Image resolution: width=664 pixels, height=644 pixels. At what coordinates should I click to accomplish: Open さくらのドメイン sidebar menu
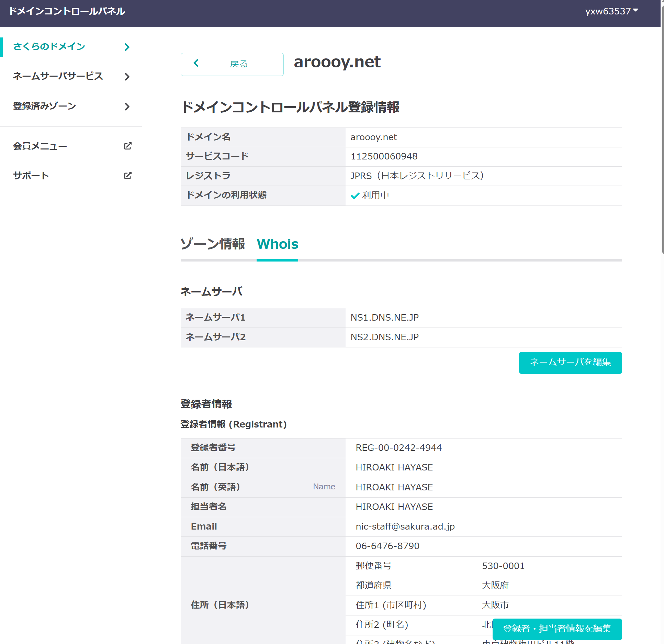49,47
